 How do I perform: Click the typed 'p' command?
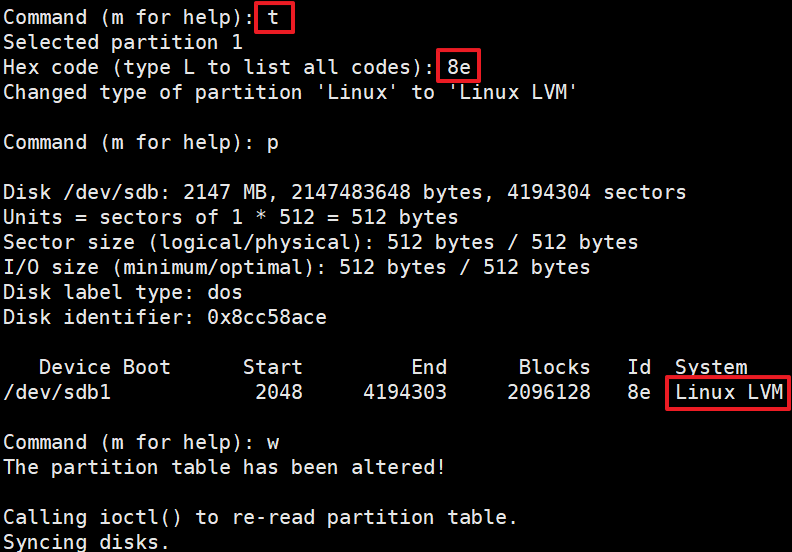[273, 143]
